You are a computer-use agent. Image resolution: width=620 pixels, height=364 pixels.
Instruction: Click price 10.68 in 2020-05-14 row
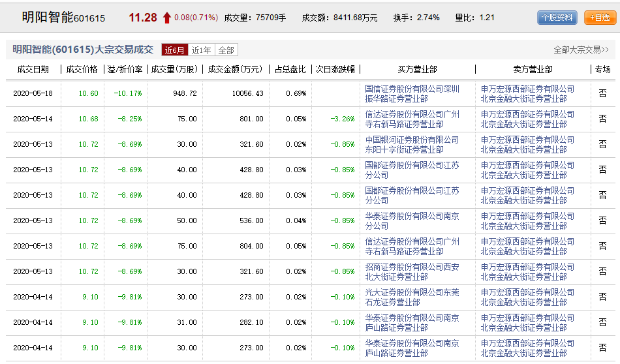coord(88,119)
